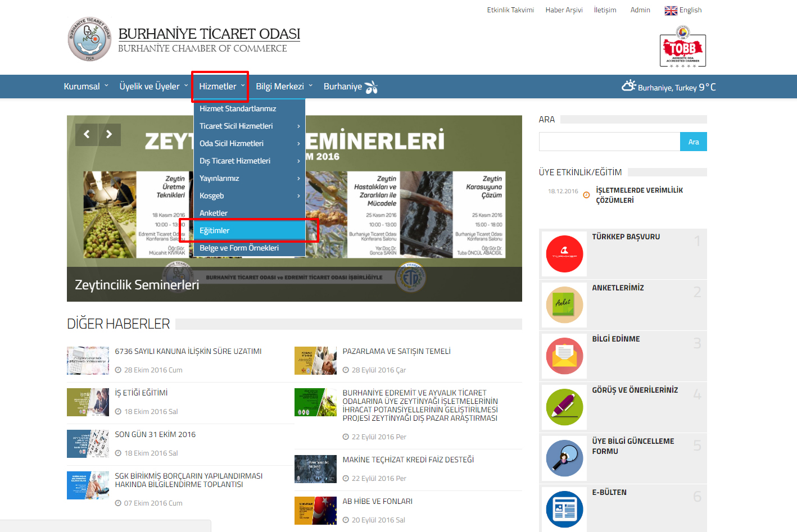
Task: Open the İş Etiği Eğitimi news thumbnail
Action: coord(88,402)
